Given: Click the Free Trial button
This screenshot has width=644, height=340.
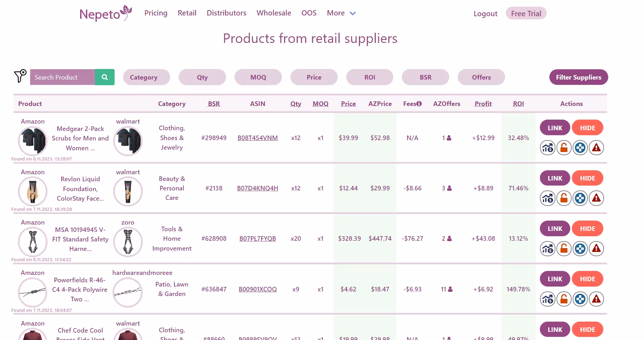Looking at the screenshot, I should (x=526, y=13).
